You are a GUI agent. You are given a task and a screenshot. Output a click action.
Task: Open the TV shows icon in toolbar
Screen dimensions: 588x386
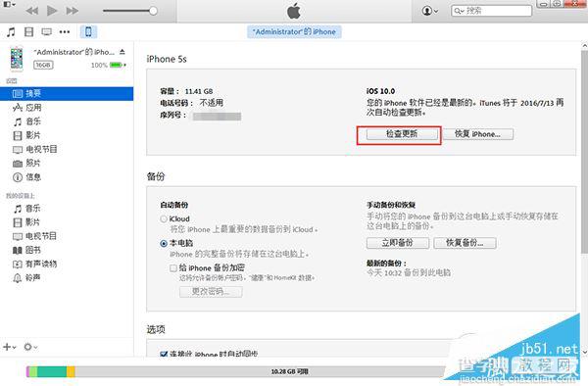click(46, 32)
